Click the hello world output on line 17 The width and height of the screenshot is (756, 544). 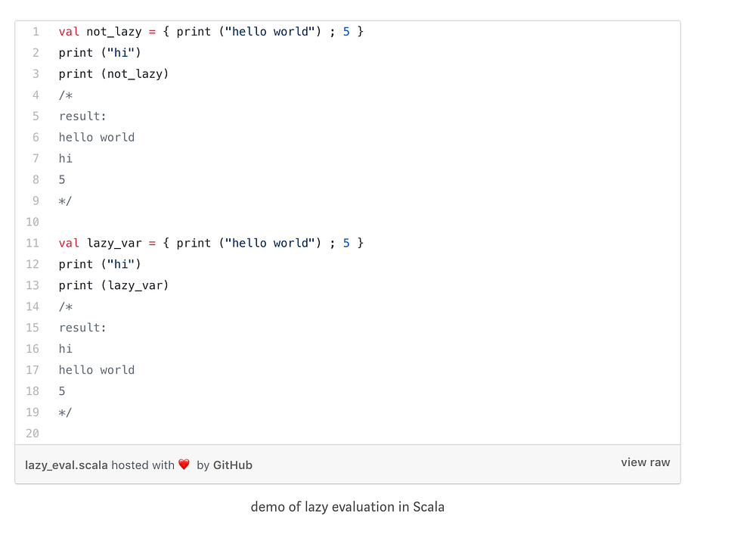pos(97,370)
